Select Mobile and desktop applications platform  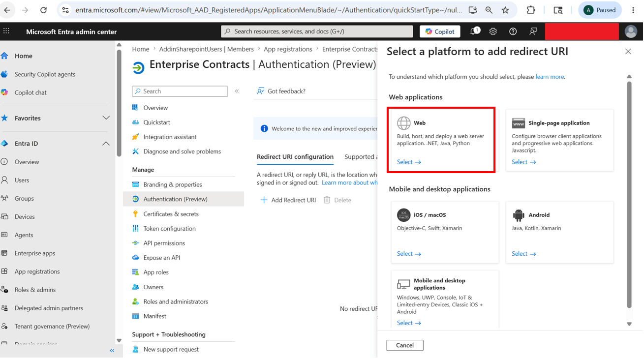pyautogui.click(x=445, y=299)
